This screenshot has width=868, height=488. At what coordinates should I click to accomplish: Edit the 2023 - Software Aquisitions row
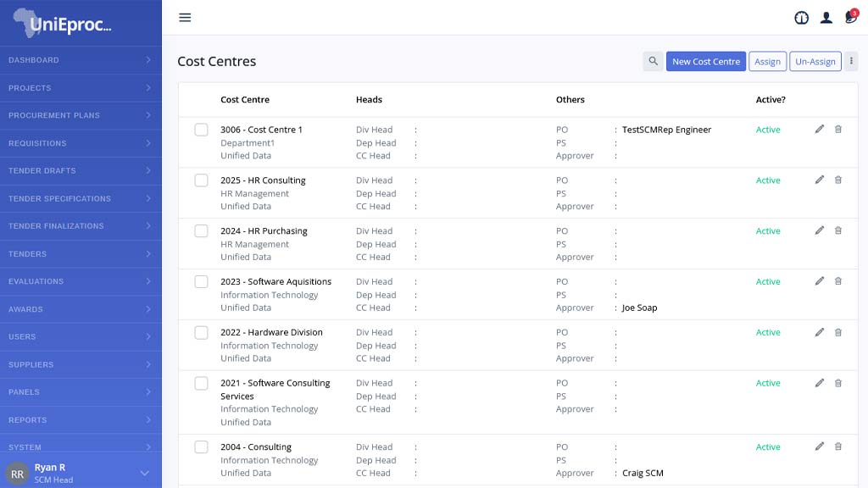[x=819, y=281]
